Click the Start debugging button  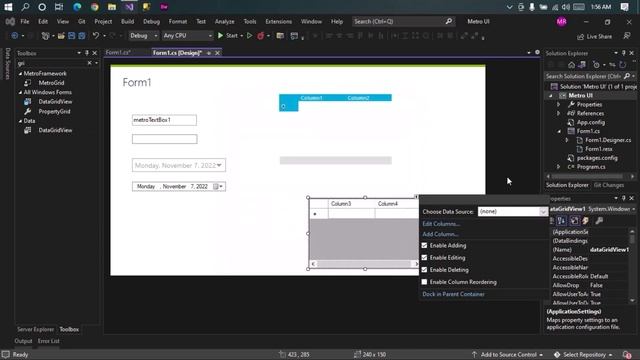pos(228,36)
